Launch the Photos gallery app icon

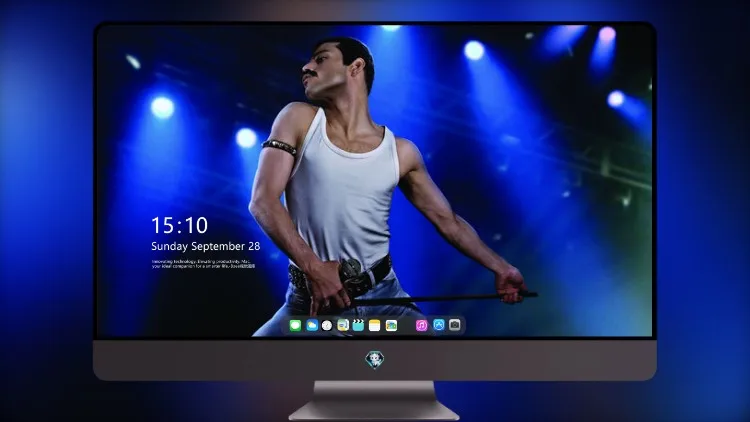[391, 326]
